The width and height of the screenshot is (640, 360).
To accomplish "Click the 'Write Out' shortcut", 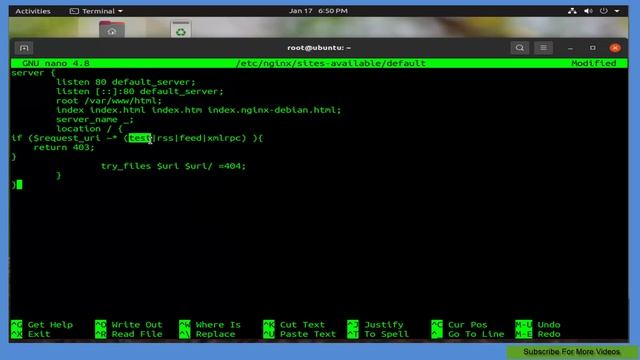I will pyautogui.click(x=129, y=325).
